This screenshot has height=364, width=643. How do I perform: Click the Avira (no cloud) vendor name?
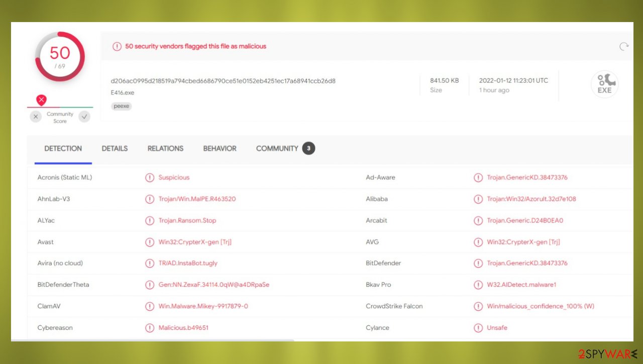point(60,264)
